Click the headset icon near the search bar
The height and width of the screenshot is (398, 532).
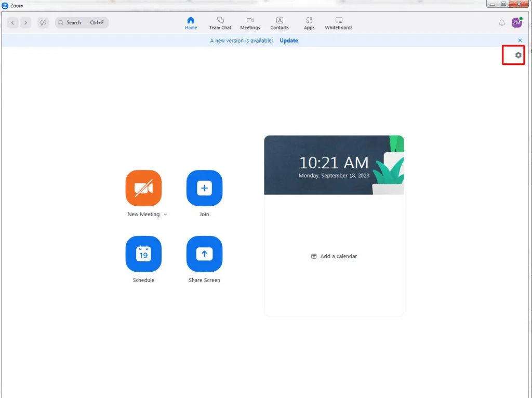(43, 22)
